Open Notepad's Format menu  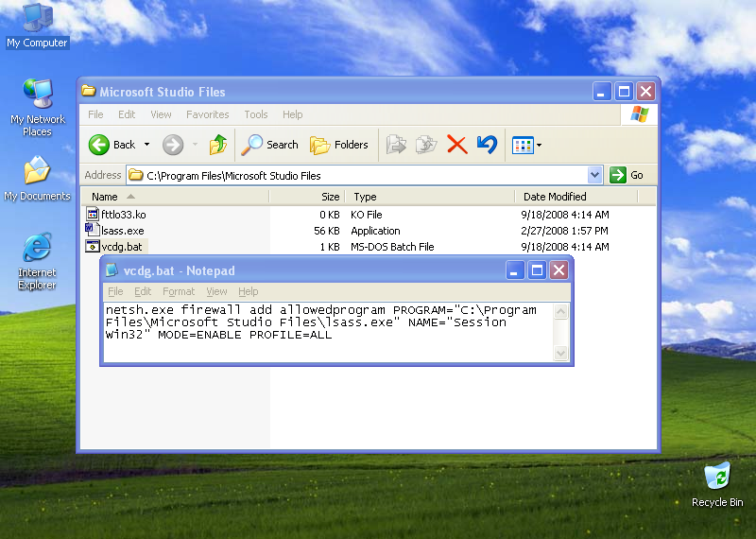point(178,291)
